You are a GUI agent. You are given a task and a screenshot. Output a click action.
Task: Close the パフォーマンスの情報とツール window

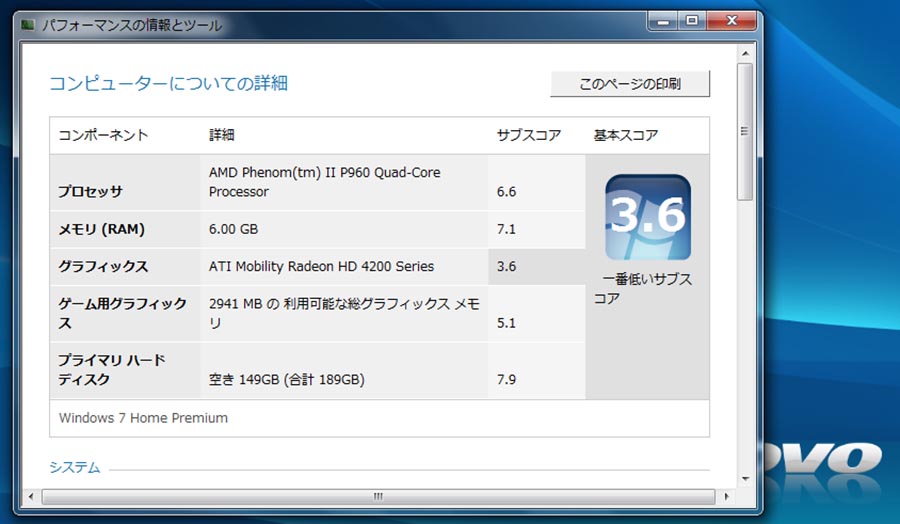point(731,22)
